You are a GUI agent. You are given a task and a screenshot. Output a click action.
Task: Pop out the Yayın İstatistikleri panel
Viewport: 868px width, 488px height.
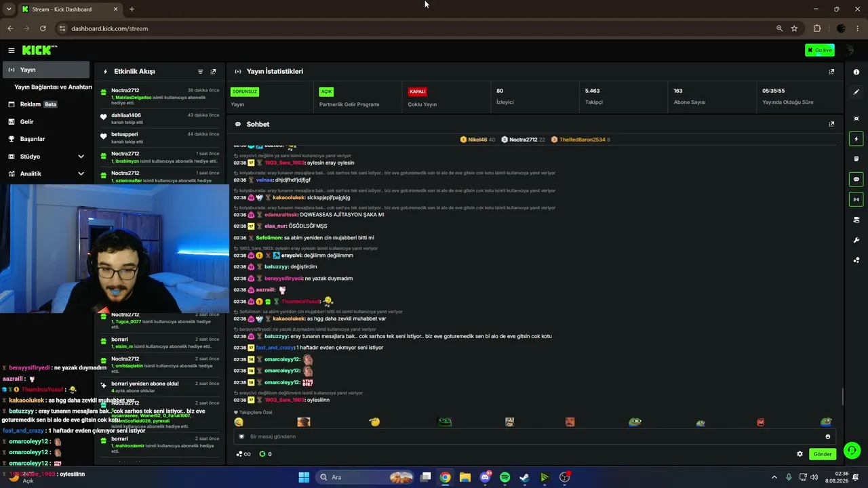click(x=831, y=71)
